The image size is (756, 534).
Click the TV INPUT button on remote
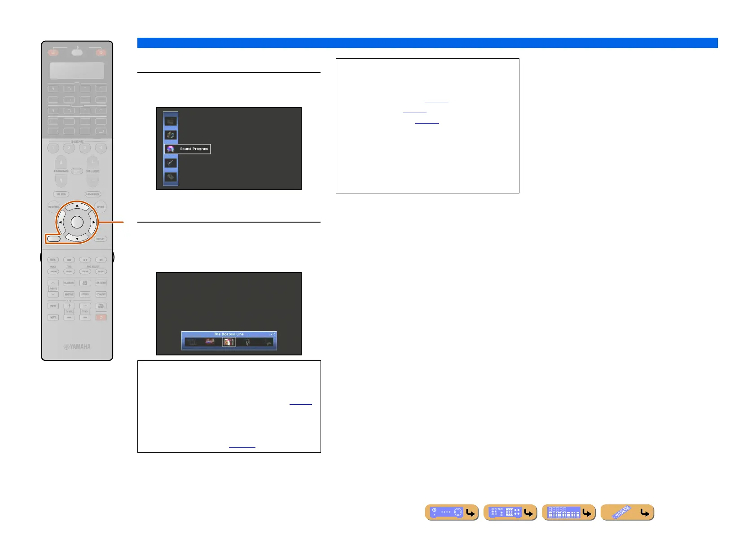tap(53, 306)
